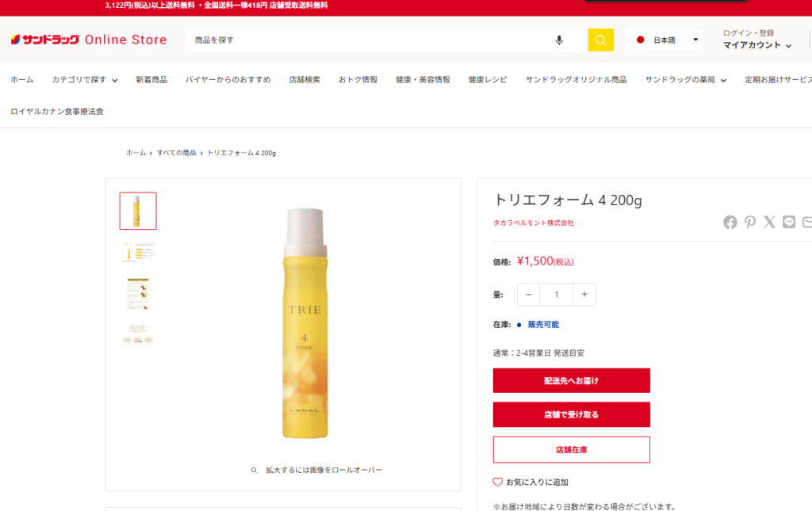Screen dimensions: 812x511
Task: Expand the マイアカウント account menu
Action: tap(756, 45)
